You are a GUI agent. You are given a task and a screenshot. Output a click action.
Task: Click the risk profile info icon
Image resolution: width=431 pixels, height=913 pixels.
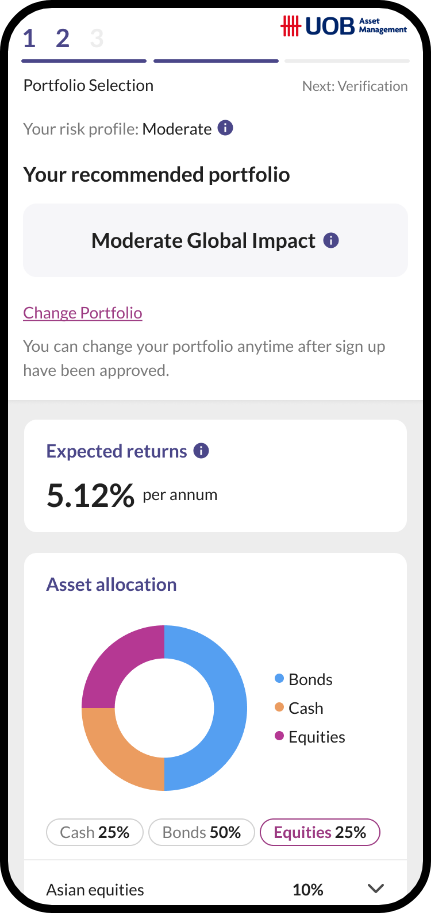tap(225, 128)
